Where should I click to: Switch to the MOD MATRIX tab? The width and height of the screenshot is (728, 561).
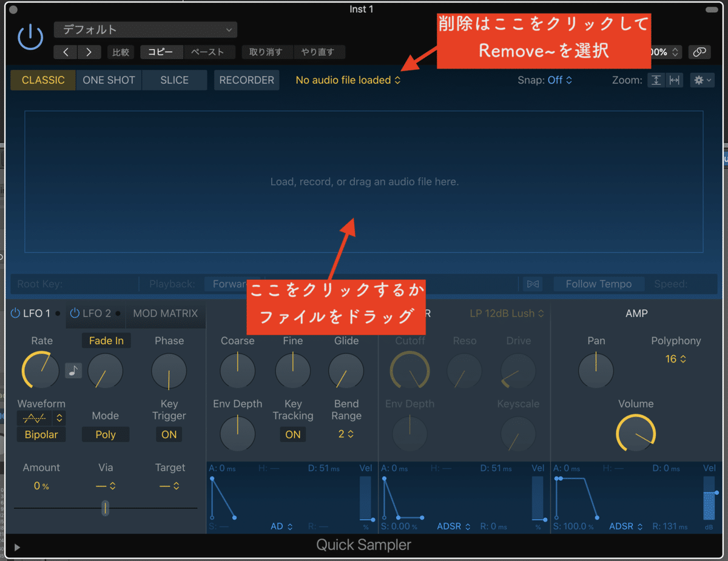166,313
